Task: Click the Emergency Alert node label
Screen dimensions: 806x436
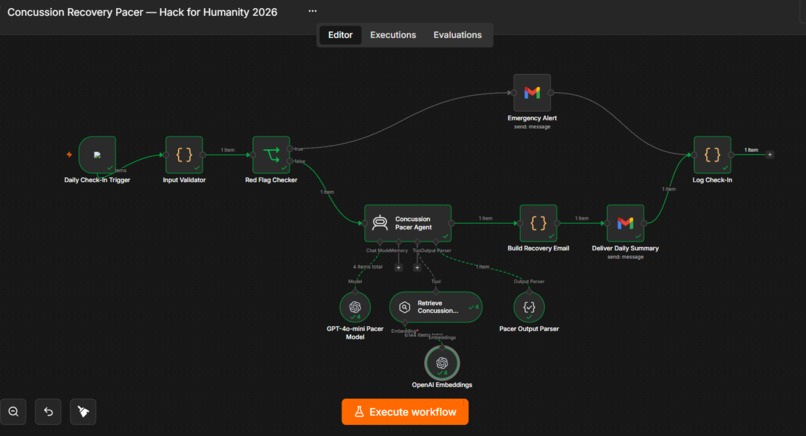Action: pyautogui.click(x=532, y=118)
